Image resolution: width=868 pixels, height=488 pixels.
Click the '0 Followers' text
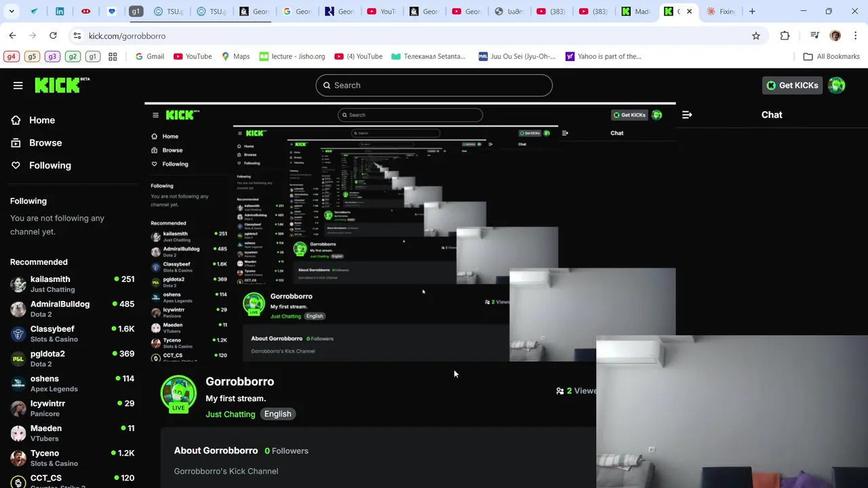tap(286, 451)
